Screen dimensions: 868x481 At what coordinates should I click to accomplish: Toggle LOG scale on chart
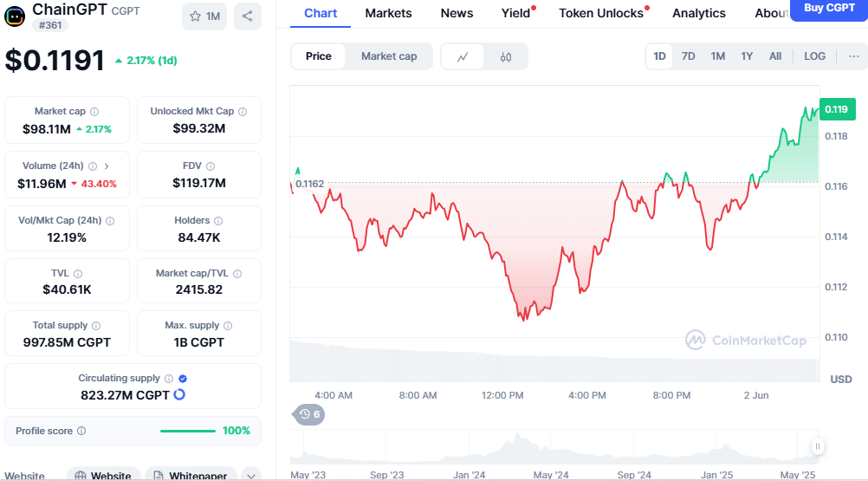coord(814,56)
